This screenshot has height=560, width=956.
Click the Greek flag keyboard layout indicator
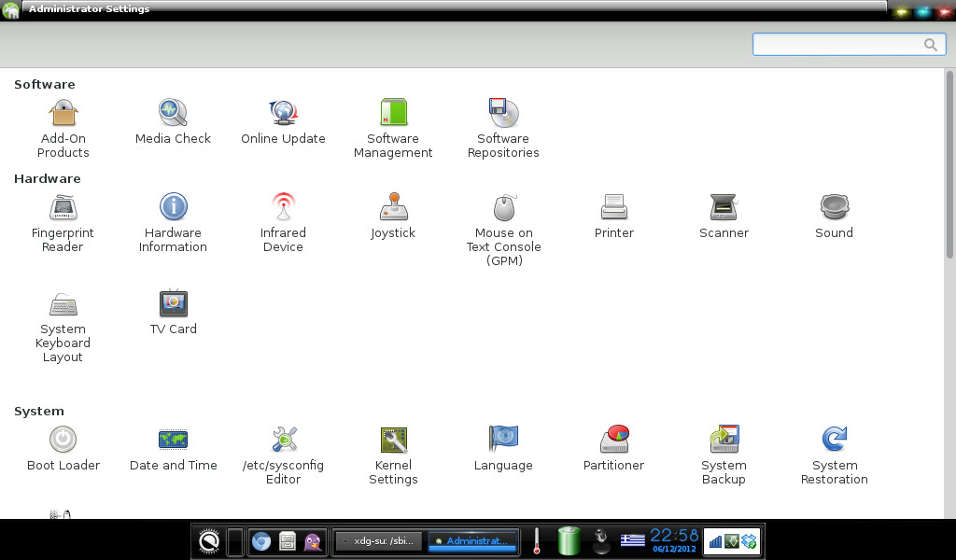point(633,541)
